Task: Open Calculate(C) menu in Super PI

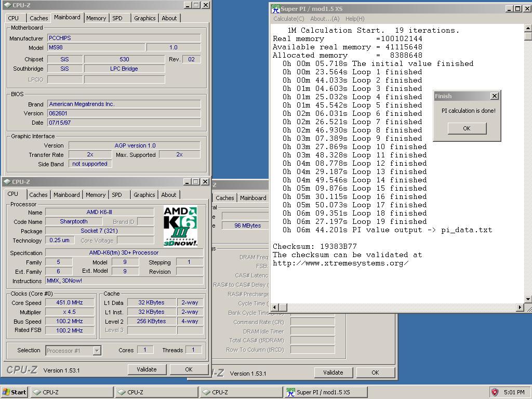Action: [289, 19]
